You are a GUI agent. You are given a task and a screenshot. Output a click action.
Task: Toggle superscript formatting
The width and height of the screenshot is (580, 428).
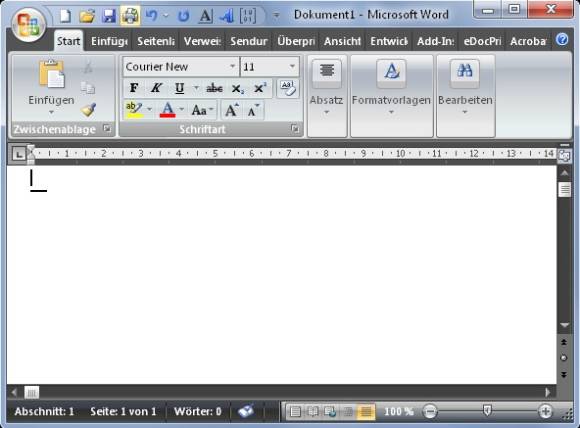coord(260,88)
